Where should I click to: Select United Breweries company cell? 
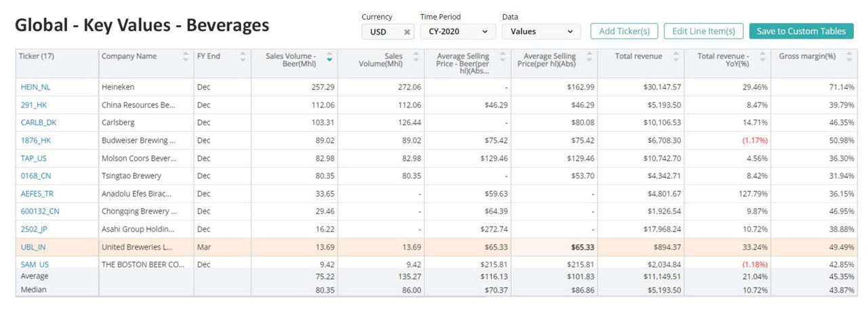coord(146,247)
